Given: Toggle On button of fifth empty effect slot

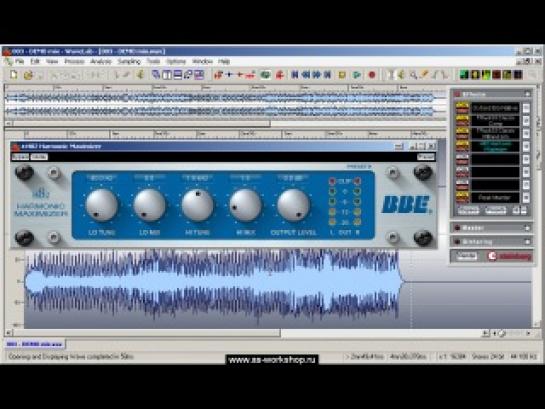Looking at the screenshot, I should click(x=462, y=156).
